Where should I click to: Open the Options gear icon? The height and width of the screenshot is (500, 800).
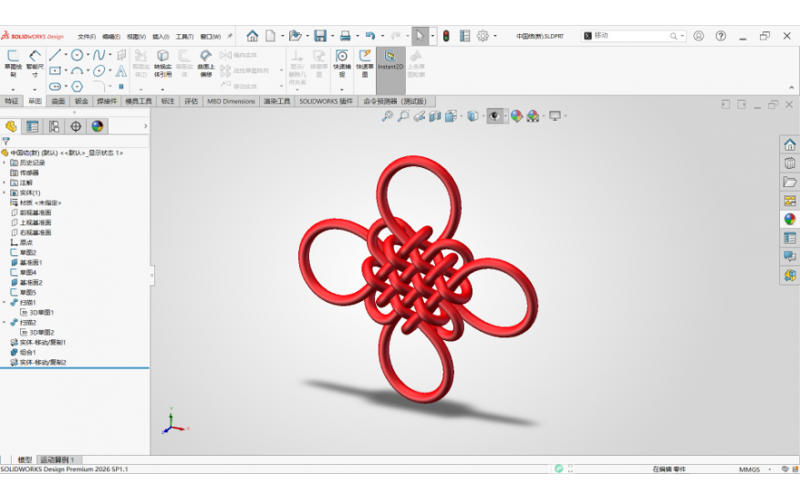[x=483, y=36]
